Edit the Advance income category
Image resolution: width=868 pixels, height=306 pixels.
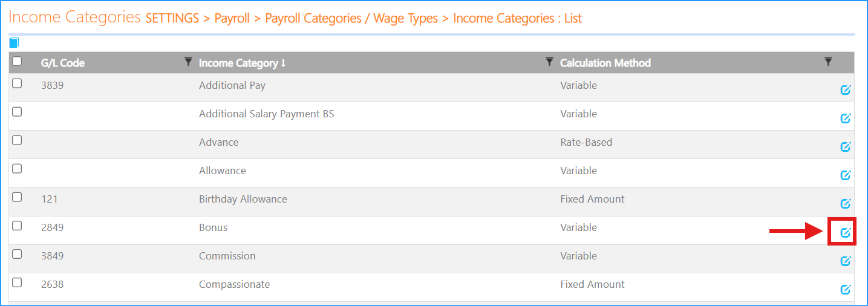[x=845, y=147]
